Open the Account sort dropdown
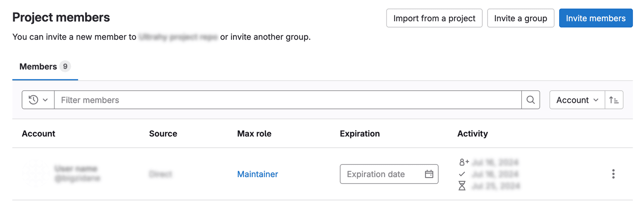Image resolution: width=644 pixels, height=206 pixels. point(577,100)
